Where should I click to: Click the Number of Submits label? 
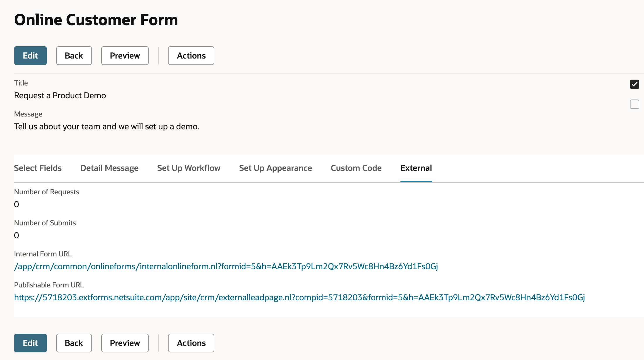click(45, 223)
